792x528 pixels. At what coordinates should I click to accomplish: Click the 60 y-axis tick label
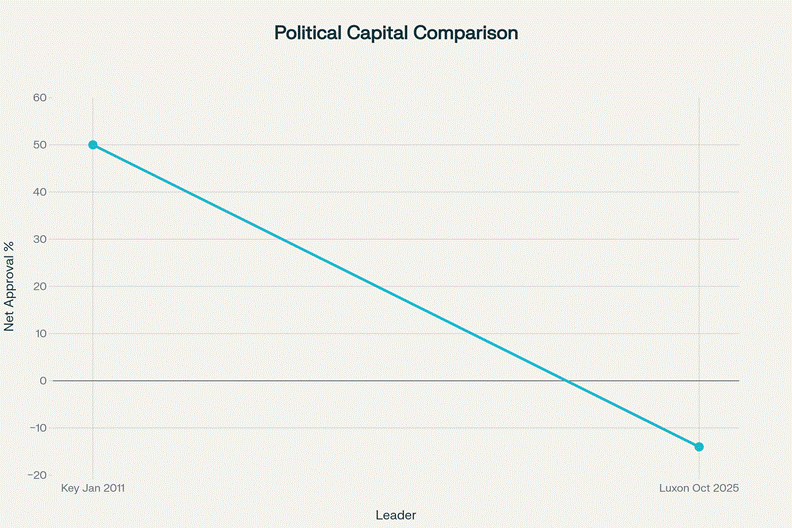(x=40, y=98)
